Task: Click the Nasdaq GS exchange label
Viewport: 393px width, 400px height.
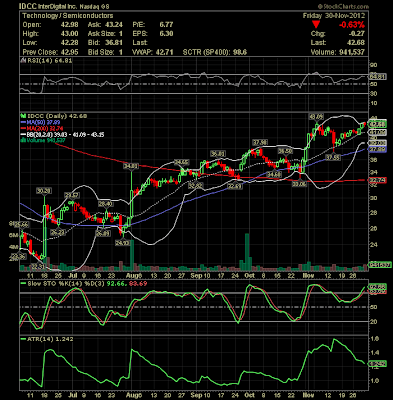Action: (94, 7)
